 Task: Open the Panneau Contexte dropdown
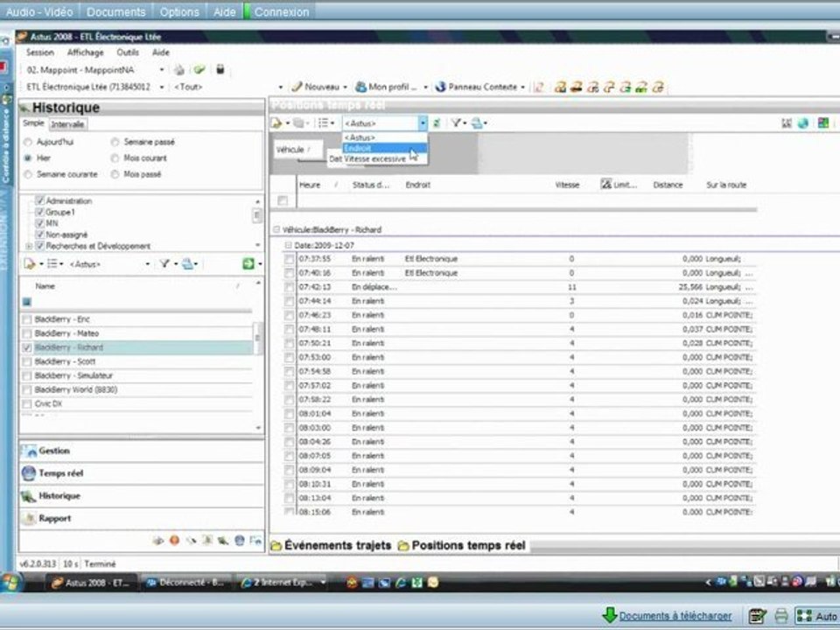[x=480, y=87]
